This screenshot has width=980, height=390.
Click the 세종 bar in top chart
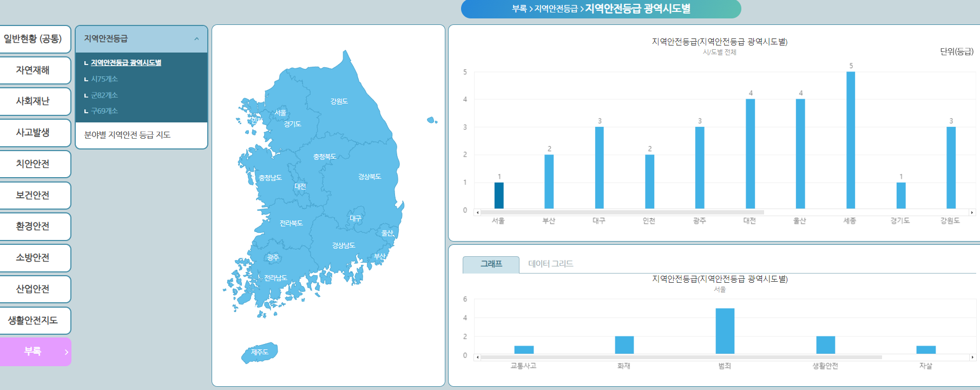pos(851,140)
